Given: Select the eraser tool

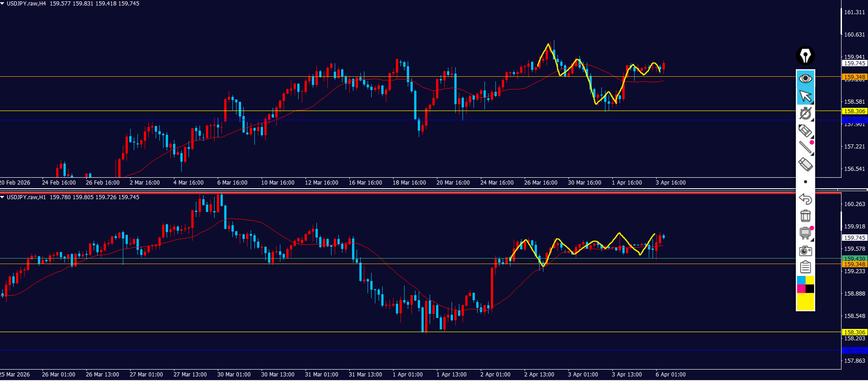Looking at the screenshot, I should tap(805, 164).
